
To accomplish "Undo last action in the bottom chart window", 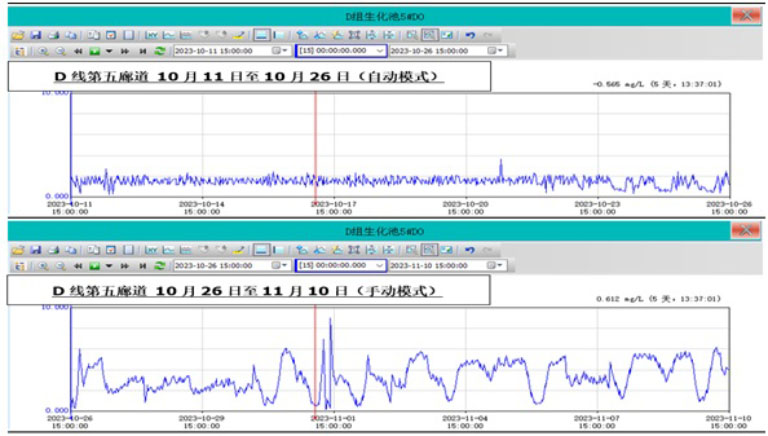I will click(x=470, y=250).
